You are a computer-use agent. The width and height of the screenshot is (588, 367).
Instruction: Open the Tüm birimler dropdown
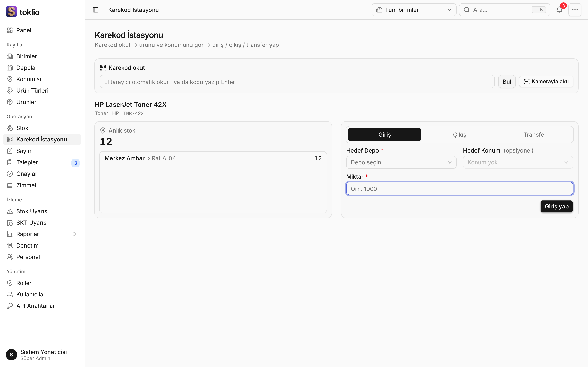[x=414, y=10]
